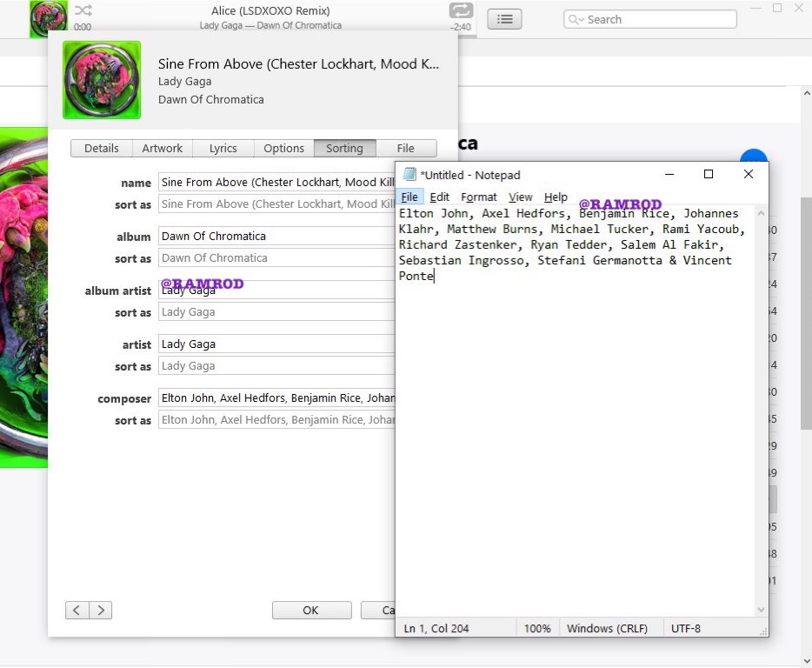The image size is (812, 668).
Task: Click the iTunes main scrollbar up arrow
Action: 806,93
